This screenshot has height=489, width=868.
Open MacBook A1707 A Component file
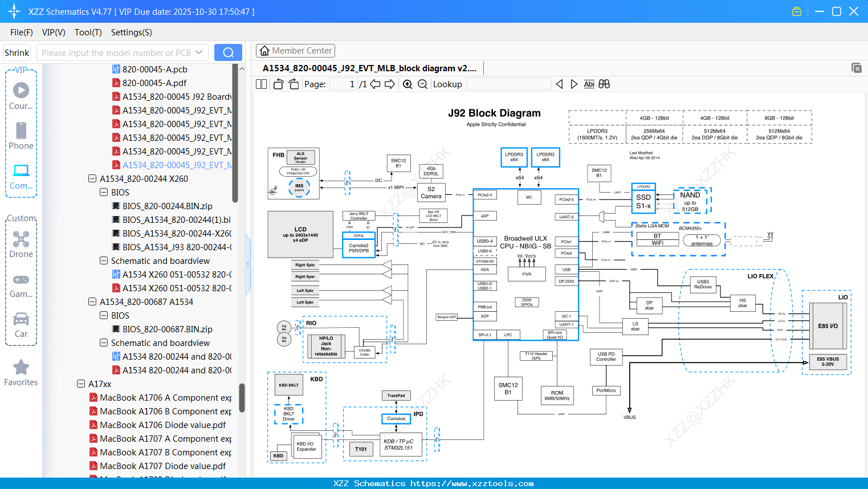[x=166, y=439]
